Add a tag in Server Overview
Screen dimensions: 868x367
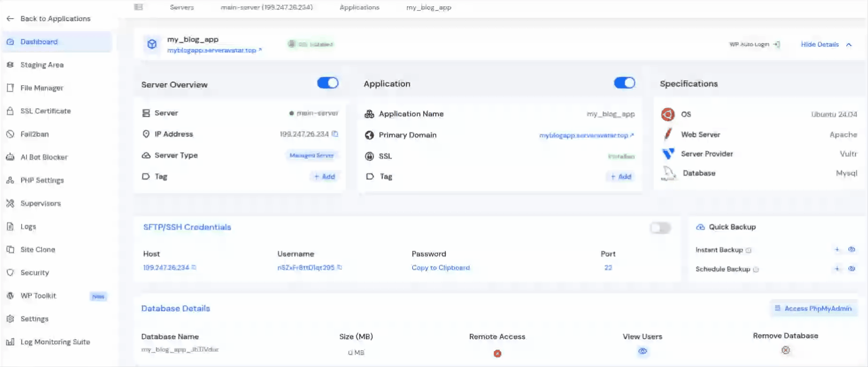(325, 177)
